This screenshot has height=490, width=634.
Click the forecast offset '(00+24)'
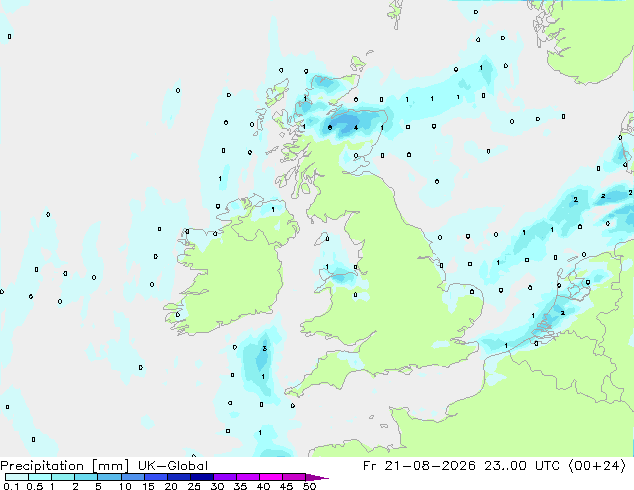pyautogui.click(x=597, y=466)
